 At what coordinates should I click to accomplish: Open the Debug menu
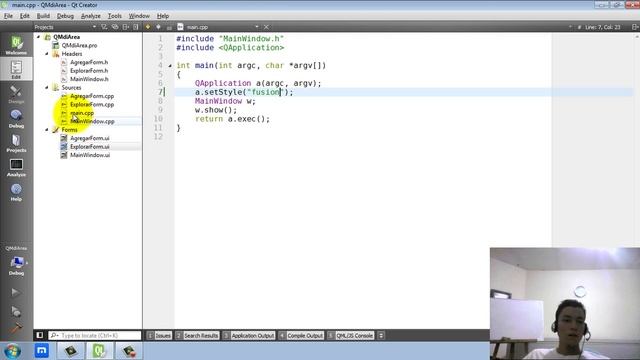pyautogui.click(x=65, y=16)
